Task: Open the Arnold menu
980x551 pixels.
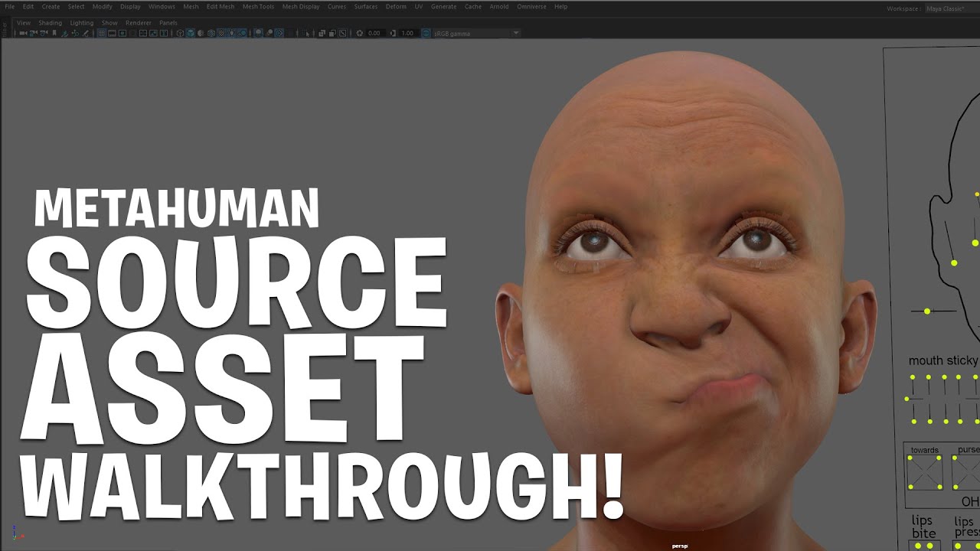Action: coord(499,7)
